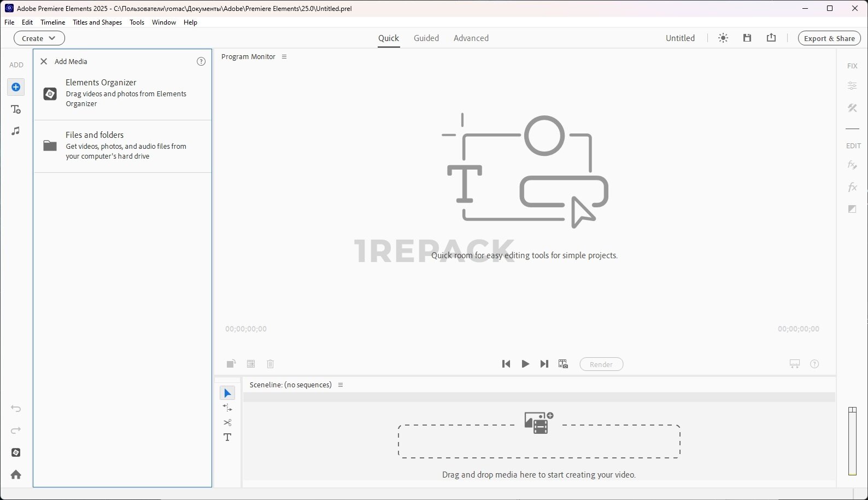Open the Titles and Shapes menu

pos(97,22)
